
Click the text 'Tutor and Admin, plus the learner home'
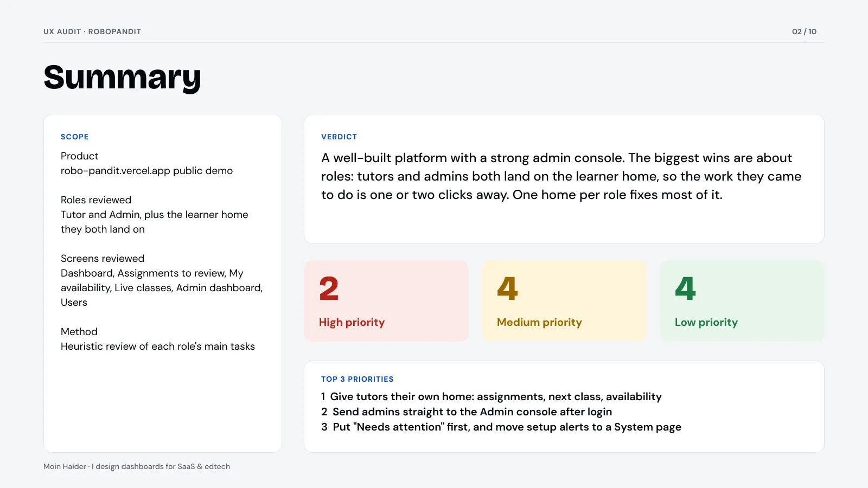pyautogui.click(x=154, y=215)
